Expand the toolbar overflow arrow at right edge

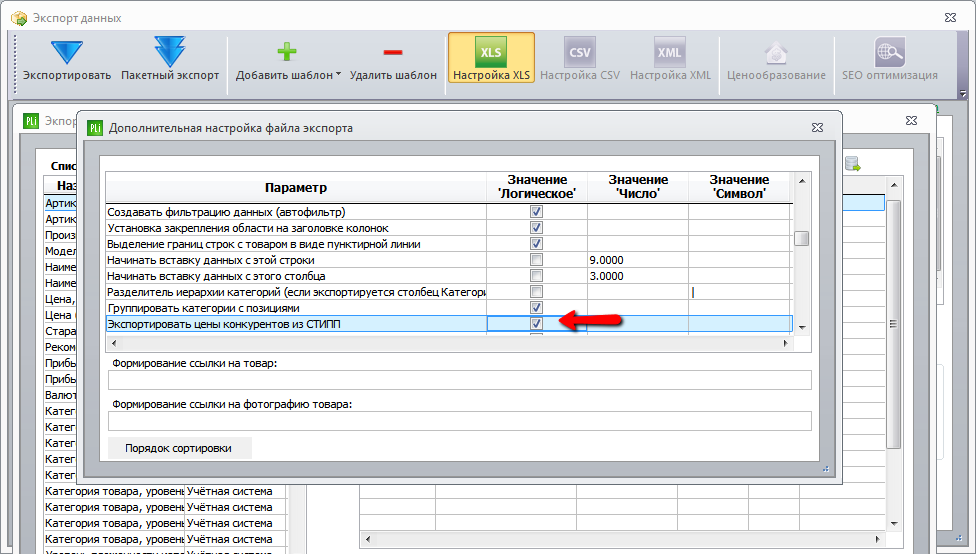pos(963,94)
